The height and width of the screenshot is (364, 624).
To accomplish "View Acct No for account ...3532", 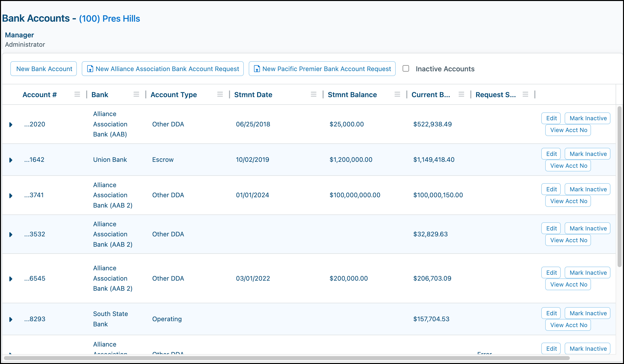I will pos(568,240).
